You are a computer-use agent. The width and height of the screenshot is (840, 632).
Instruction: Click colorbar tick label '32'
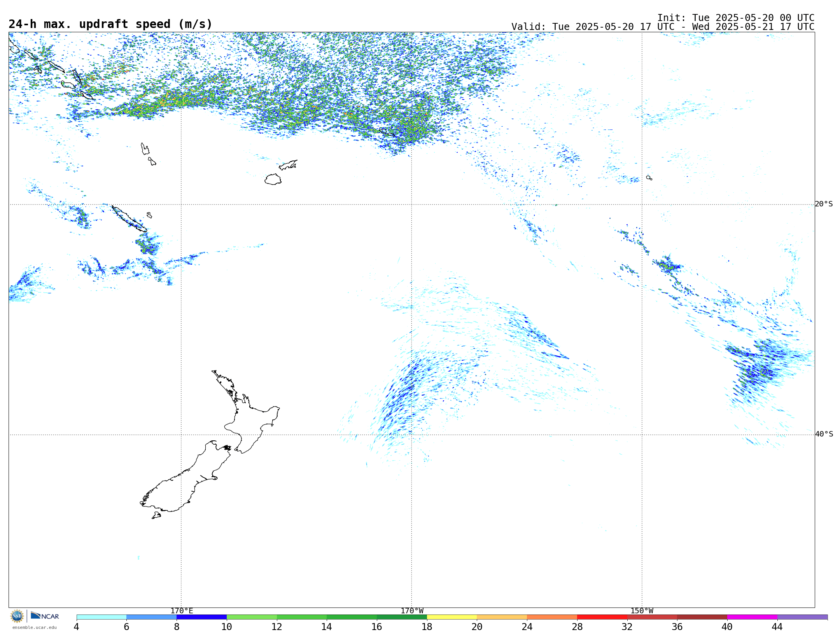627,627
